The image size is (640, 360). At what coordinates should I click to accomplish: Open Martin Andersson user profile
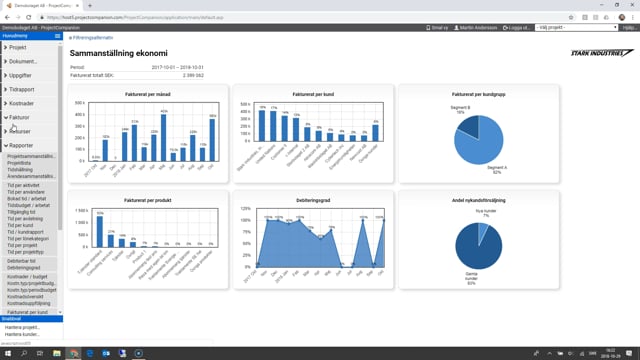tap(476, 28)
